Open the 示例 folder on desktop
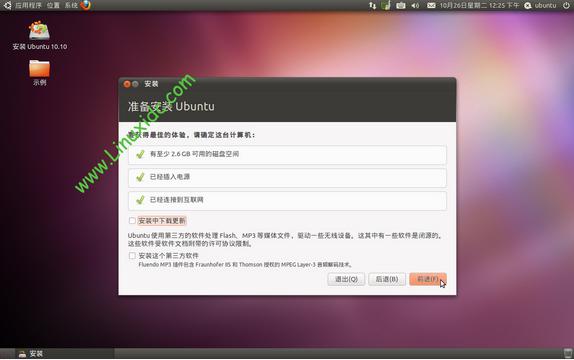This screenshot has height=360, width=574. [x=40, y=73]
